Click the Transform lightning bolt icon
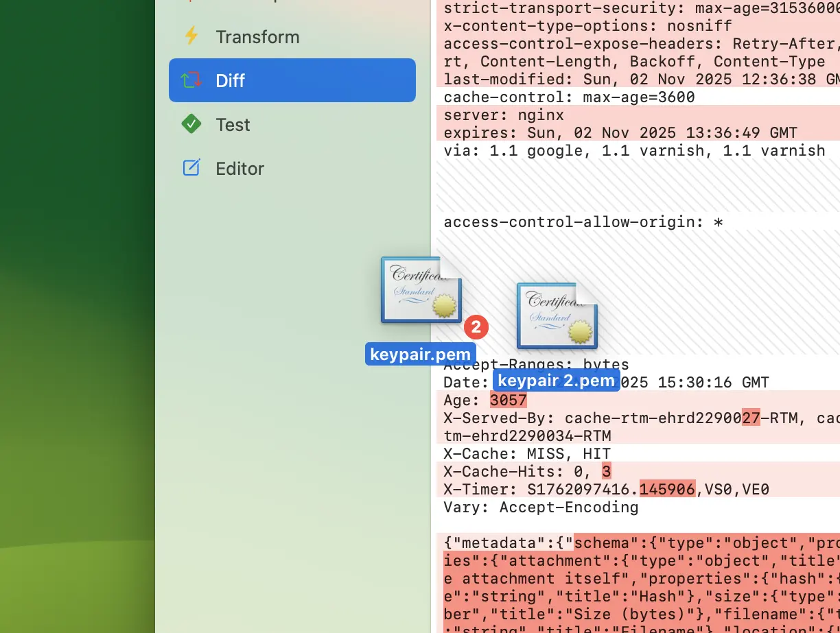840x633 pixels. pos(191,36)
